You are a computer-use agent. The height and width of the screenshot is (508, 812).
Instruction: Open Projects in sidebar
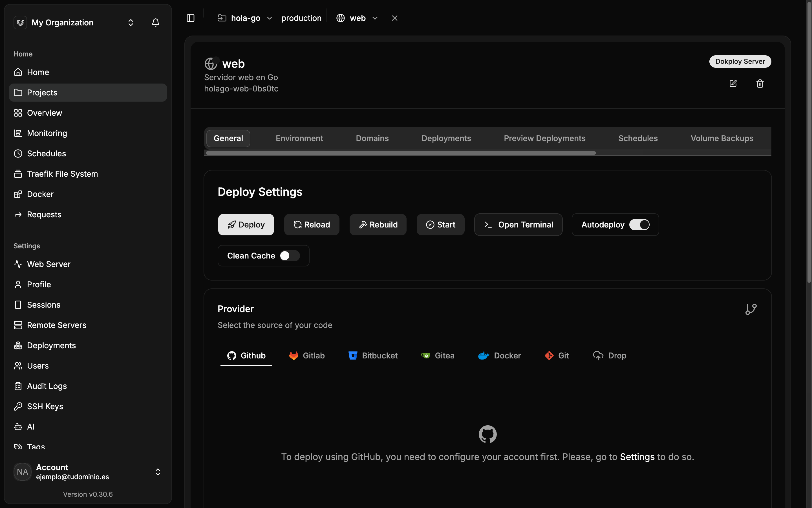tap(88, 92)
